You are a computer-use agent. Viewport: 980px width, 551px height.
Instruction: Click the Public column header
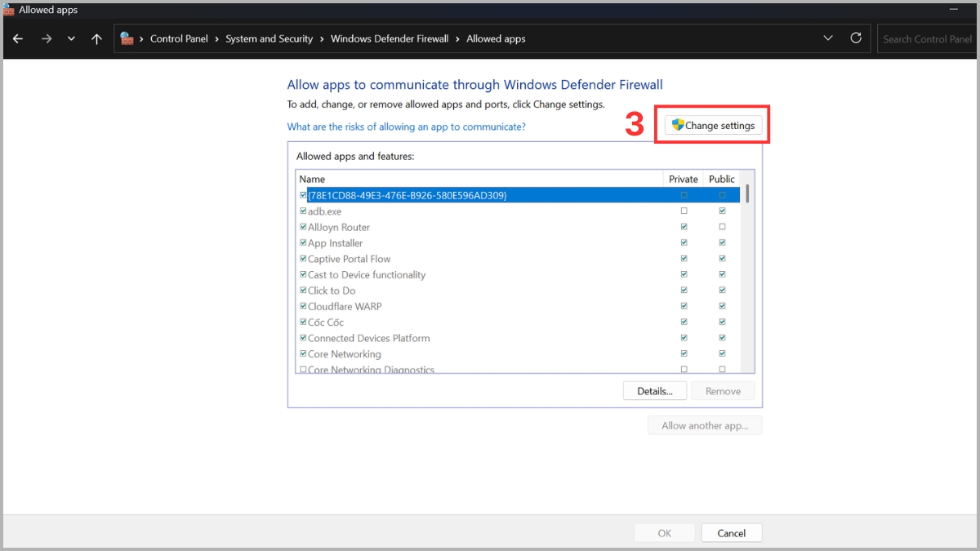pos(722,179)
